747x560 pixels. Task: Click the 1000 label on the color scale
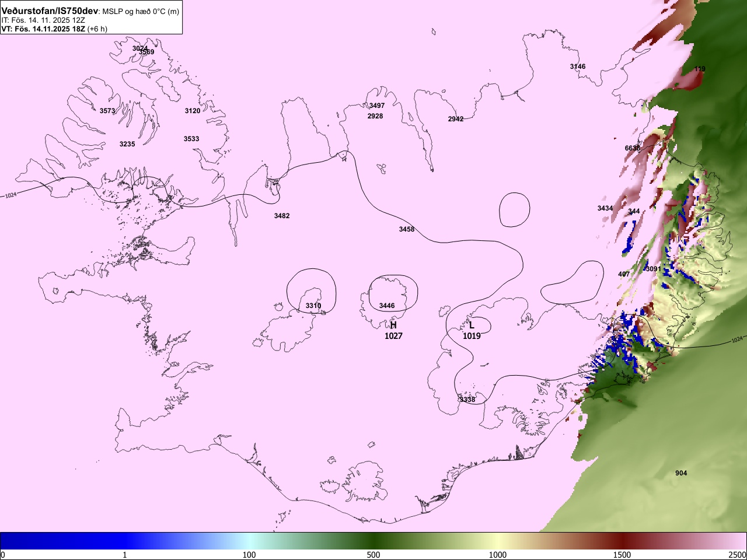click(498, 555)
